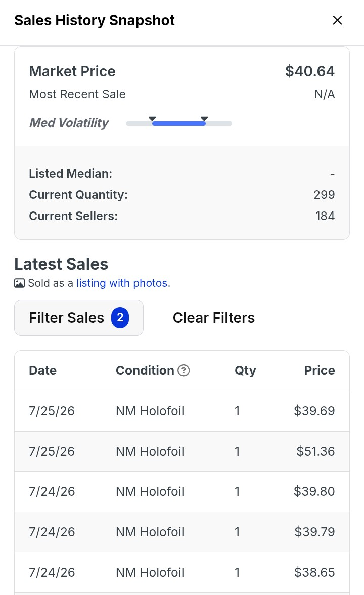Click the Date column header
The height and width of the screenshot is (595, 364).
pyautogui.click(x=43, y=370)
